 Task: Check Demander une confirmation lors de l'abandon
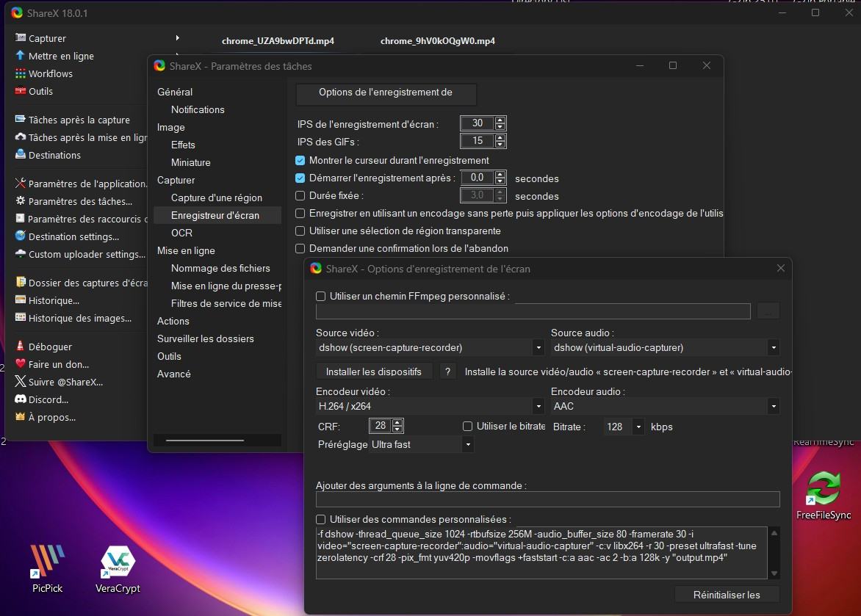coord(300,248)
